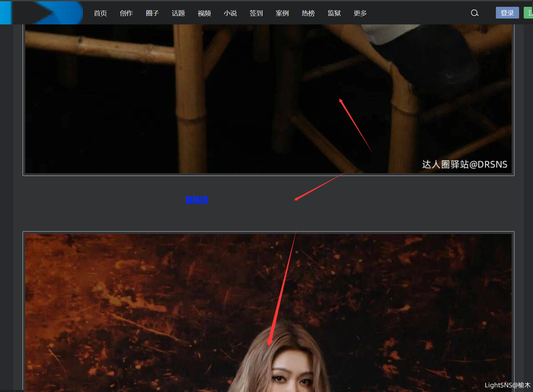The height and width of the screenshot is (392, 533).
Task: Open the 创作 menu item
Action: [126, 13]
